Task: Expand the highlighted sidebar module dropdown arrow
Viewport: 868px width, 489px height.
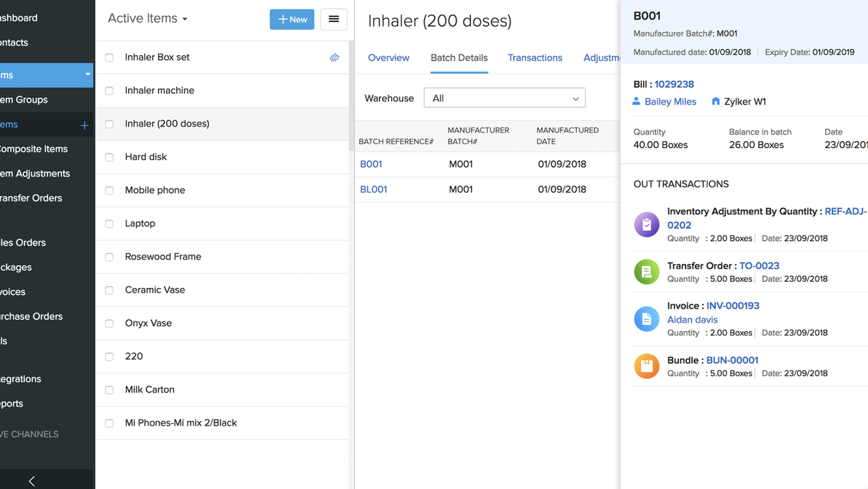Action: 88,75
